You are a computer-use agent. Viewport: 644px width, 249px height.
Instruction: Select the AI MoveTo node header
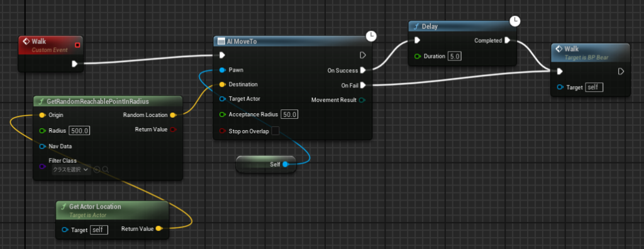pos(293,41)
